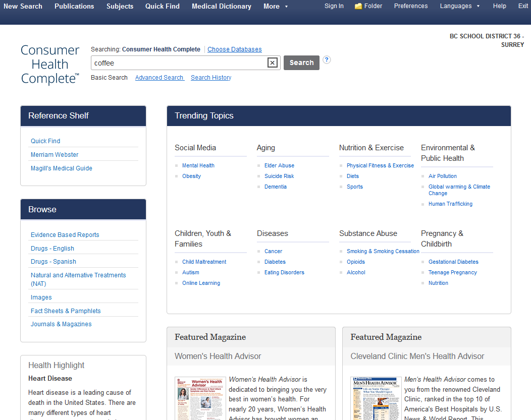Screen dimensions: 531x420
Task: Select the Sports topic
Action: [354, 187]
